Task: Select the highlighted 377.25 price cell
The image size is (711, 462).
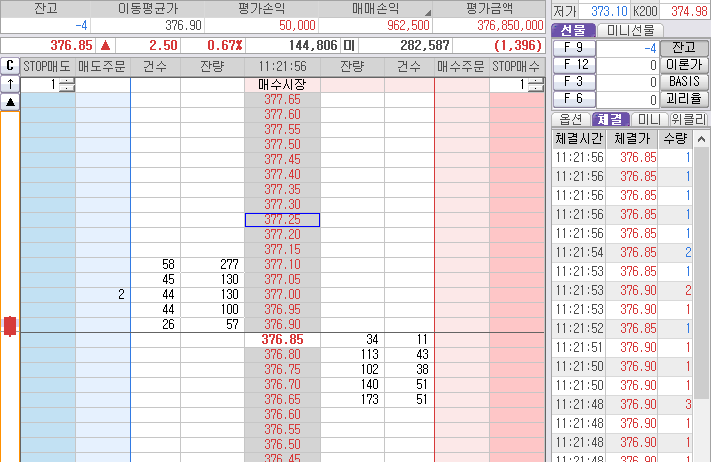Action: click(282, 219)
